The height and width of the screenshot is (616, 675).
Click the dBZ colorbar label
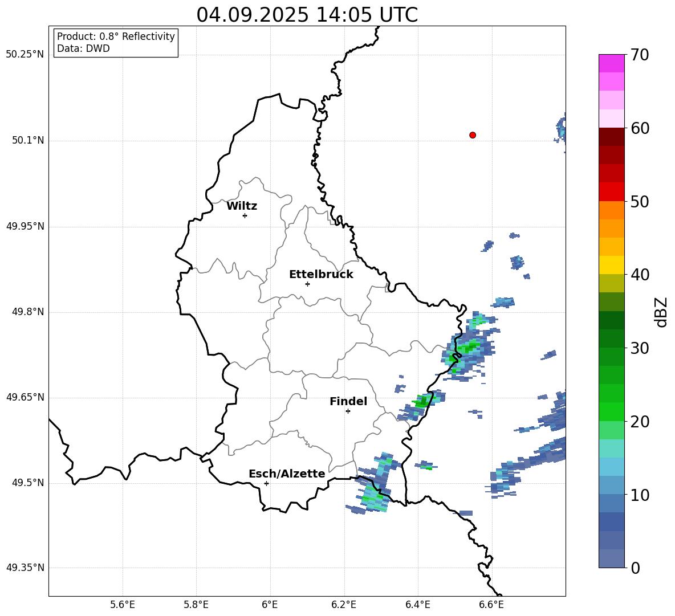click(x=662, y=312)
